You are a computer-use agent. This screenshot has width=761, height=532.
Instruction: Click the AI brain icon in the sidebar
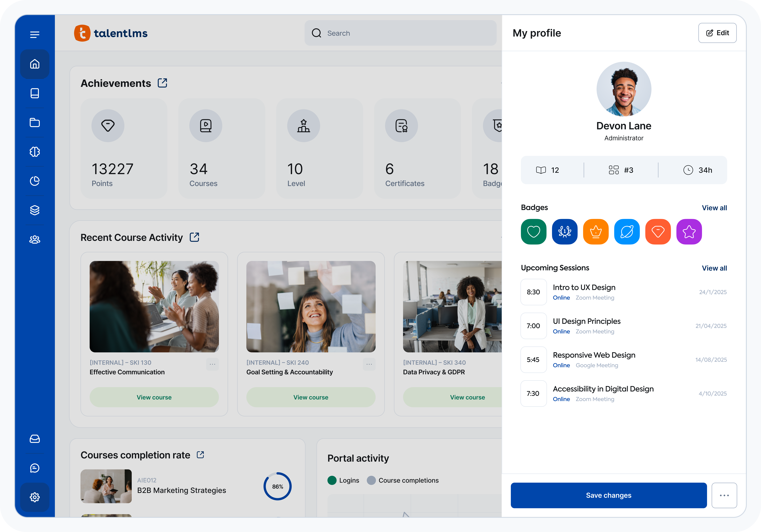pos(35,152)
